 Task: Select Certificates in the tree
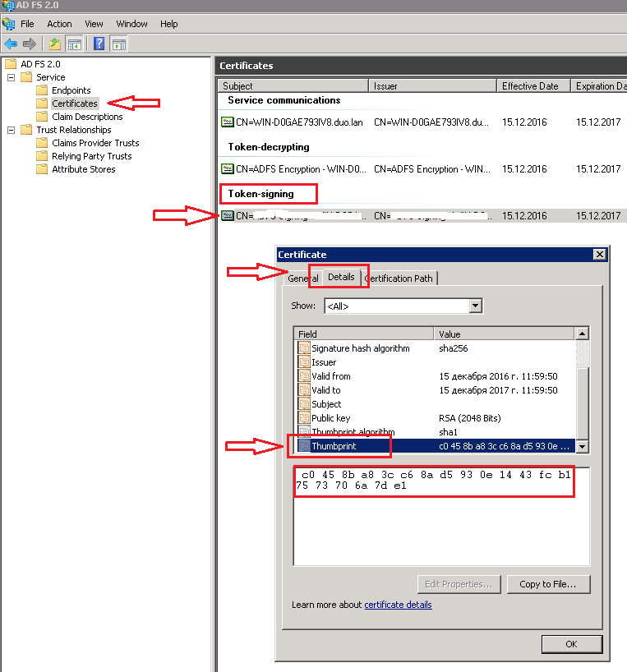(75, 104)
